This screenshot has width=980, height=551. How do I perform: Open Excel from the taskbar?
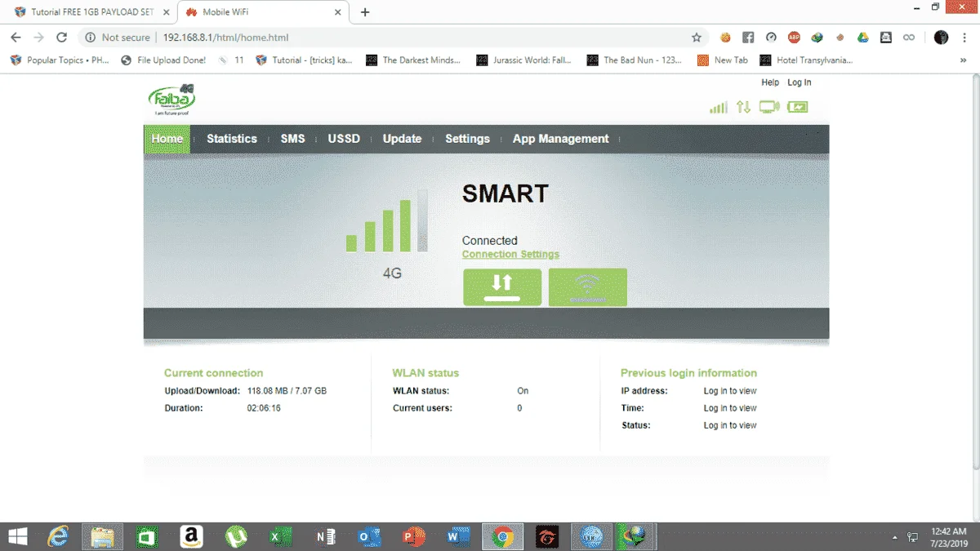pos(280,536)
